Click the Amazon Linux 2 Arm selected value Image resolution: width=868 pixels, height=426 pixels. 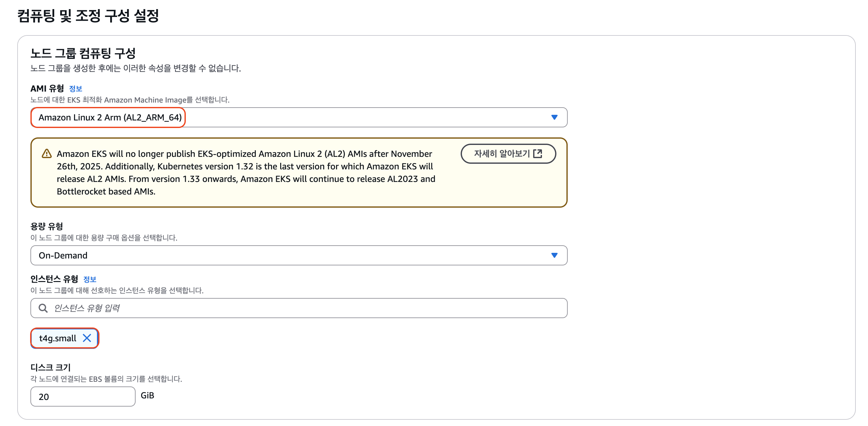(110, 118)
